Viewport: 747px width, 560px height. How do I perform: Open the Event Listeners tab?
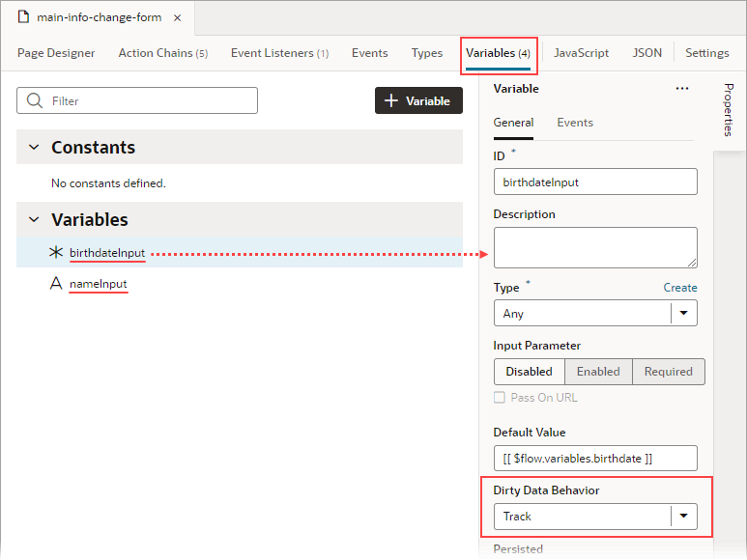(279, 53)
